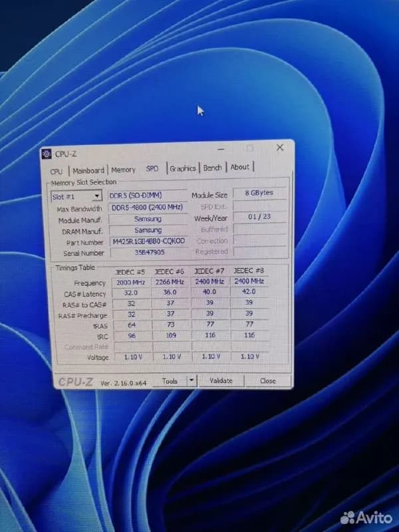Click the CAS# Latency 42.0 cell
Image resolution: width=399 pixels, height=532 pixels.
pos(249,291)
